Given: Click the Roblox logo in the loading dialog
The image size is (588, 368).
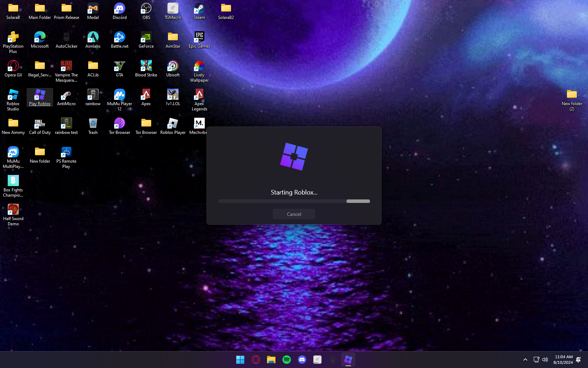Looking at the screenshot, I should pyautogui.click(x=294, y=156).
